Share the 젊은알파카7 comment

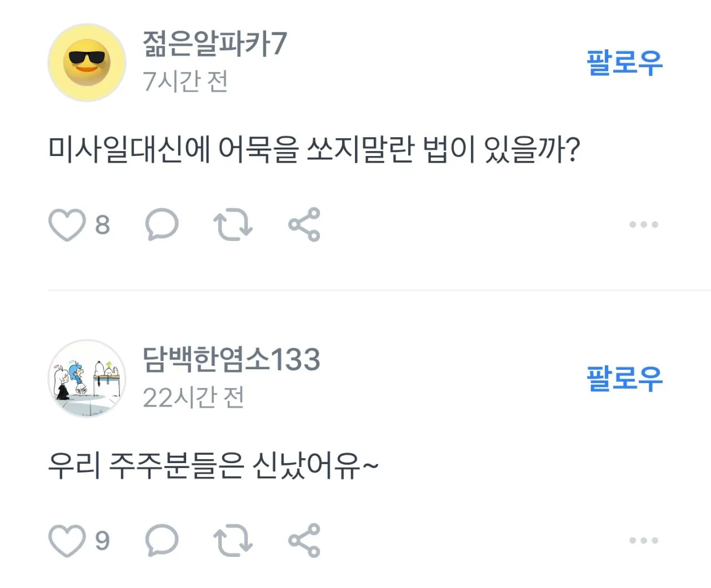point(304,225)
